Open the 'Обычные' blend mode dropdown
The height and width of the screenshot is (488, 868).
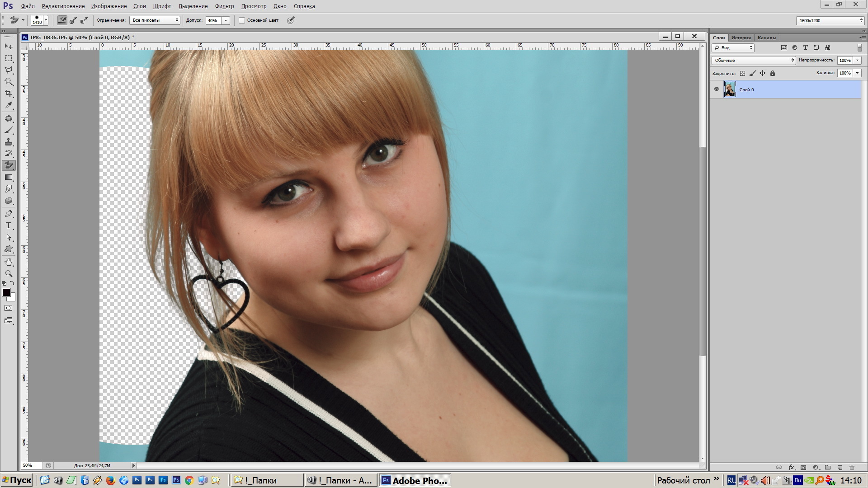tap(753, 60)
